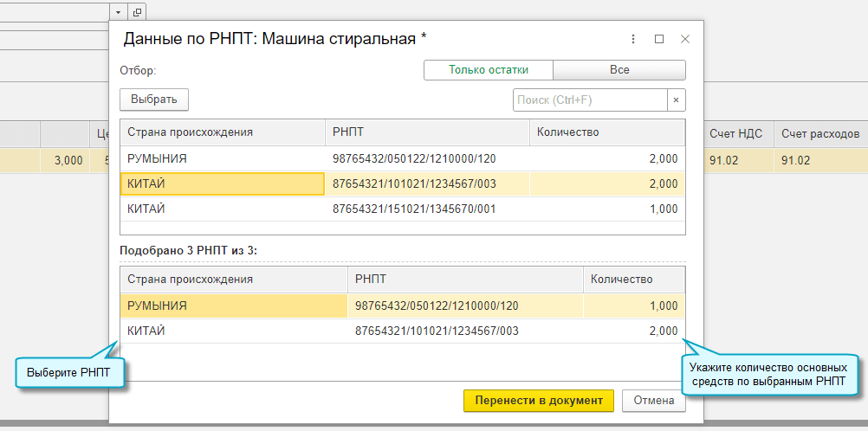Open the dialog's three-dot more menu
Screen dimensions: 868x431
coord(633,39)
